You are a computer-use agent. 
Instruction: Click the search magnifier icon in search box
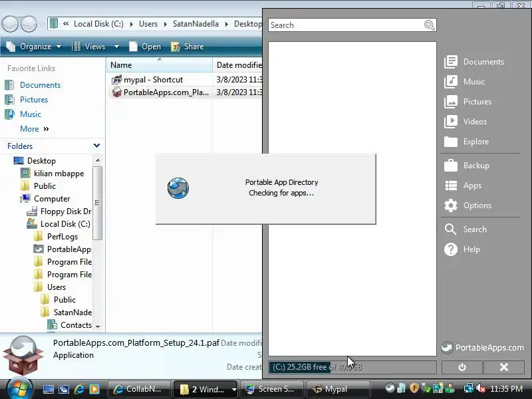pos(429,25)
